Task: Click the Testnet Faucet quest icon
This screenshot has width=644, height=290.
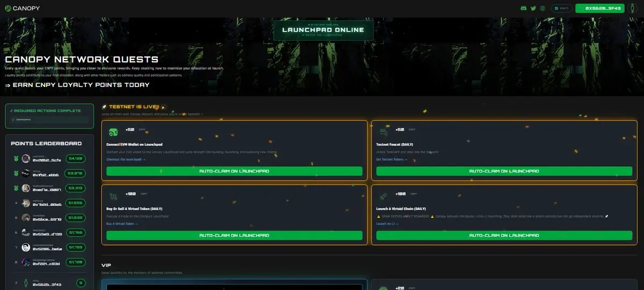Action: [x=384, y=132]
